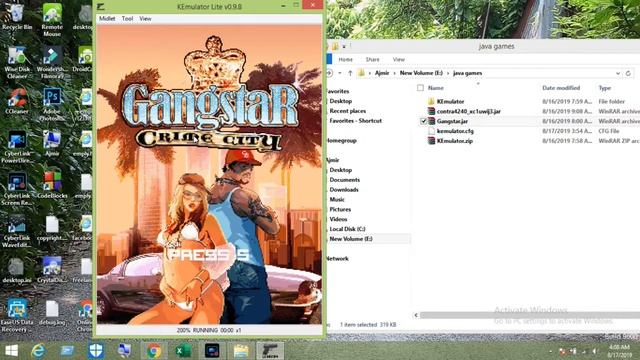Open the View ribbon tab in File Explorer

(x=398, y=60)
